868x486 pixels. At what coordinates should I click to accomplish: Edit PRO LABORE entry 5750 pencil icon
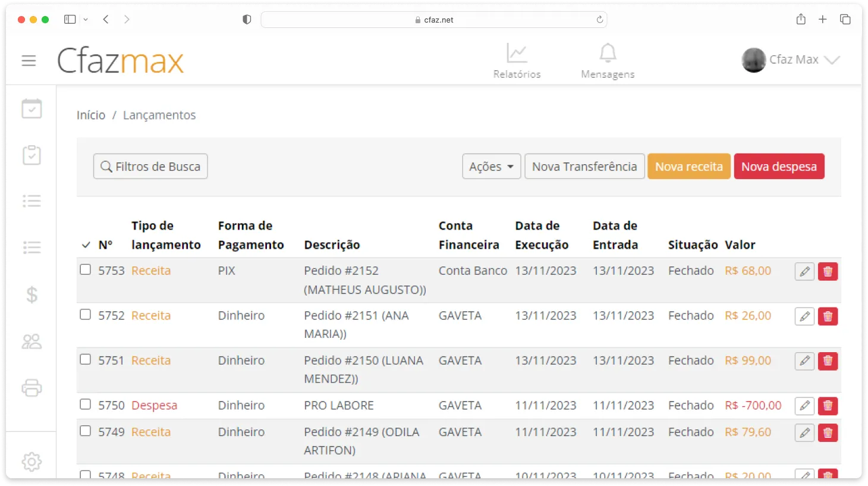[x=804, y=406]
